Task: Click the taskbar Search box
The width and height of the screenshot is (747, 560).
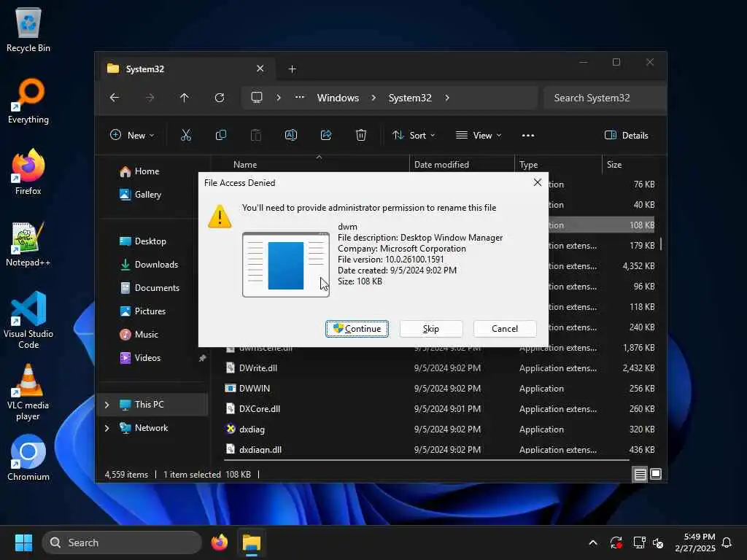Action: (x=122, y=542)
